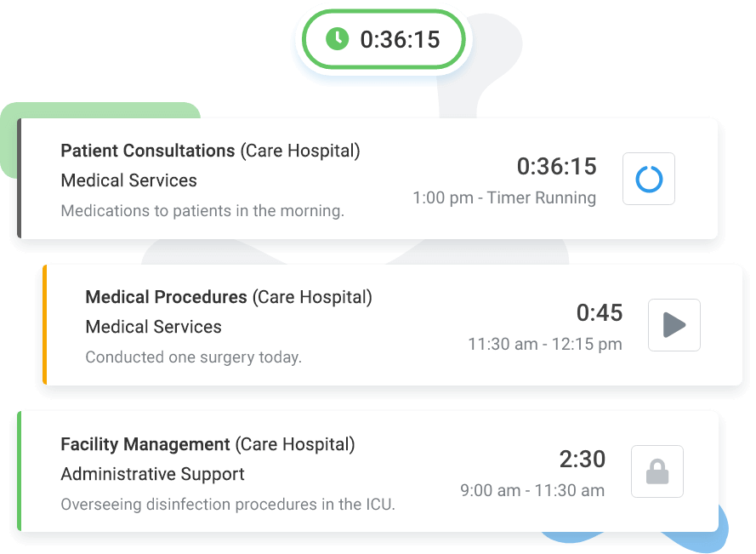Stop the running timer spinner button
Image resolution: width=756 pixels, height=554 pixels.
point(649,179)
